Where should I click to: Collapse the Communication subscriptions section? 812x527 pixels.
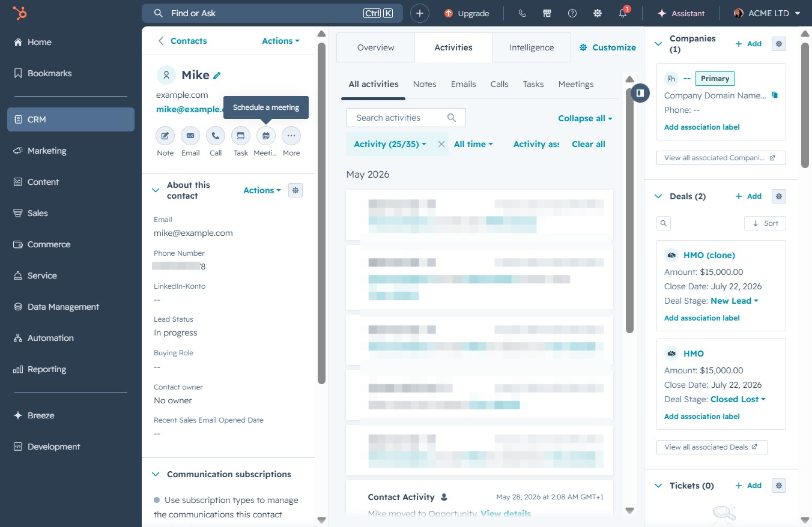point(156,474)
